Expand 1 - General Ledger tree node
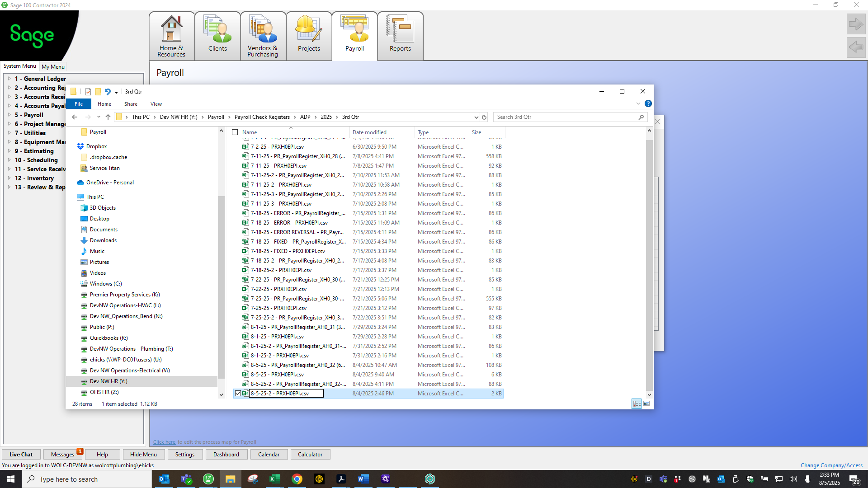The height and width of the screenshot is (488, 868). point(9,79)
